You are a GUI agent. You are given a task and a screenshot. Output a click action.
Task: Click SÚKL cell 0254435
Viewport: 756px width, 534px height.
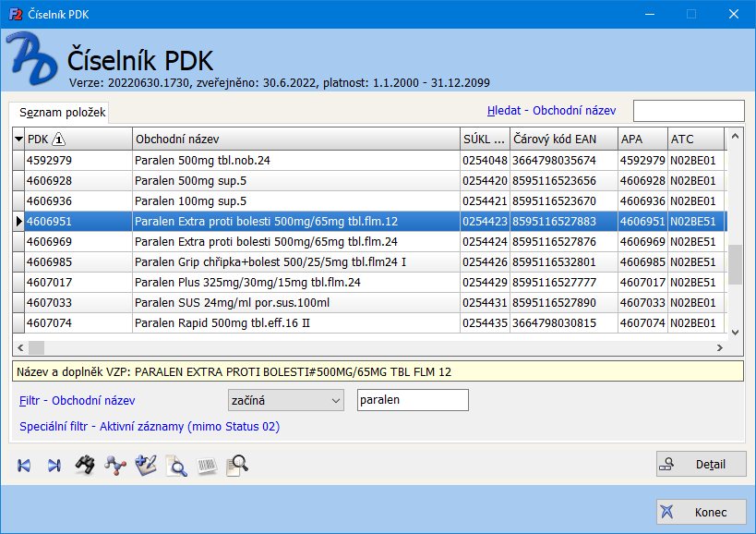point(485,322)
